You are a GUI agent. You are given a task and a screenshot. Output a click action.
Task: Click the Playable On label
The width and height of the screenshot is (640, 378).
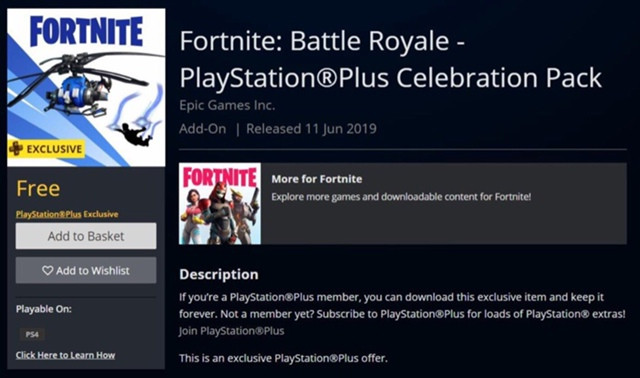pyautogui.click(x=44, y=309)
